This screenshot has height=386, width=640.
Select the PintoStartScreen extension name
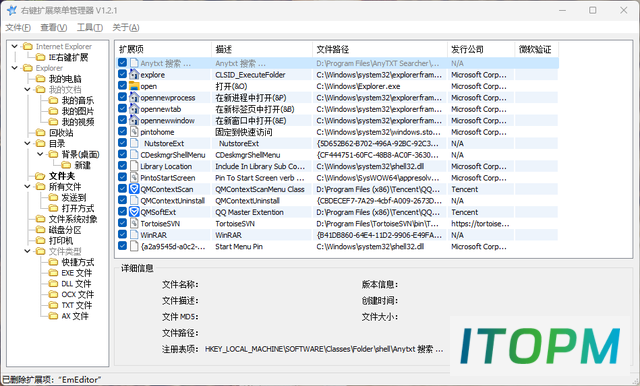click(168, 177)
